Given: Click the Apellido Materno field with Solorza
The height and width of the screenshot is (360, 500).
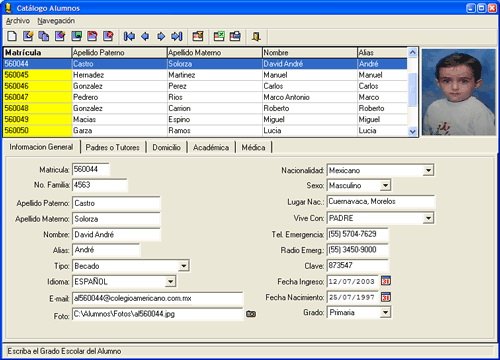Looking at the screenshot, I should [x=116, y=219].
